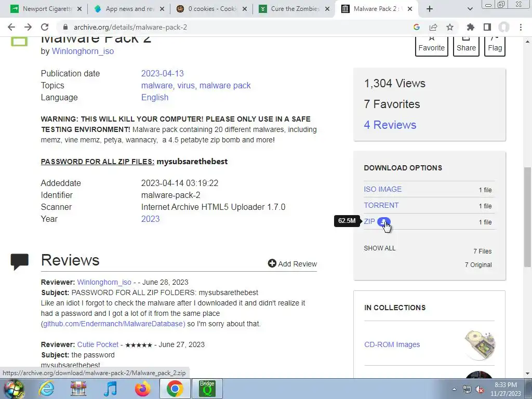Click the malware topic link

158,86
